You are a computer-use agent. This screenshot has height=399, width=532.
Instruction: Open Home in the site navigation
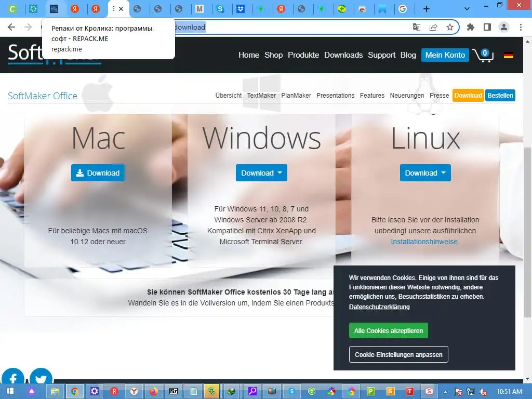pos(249,55)
